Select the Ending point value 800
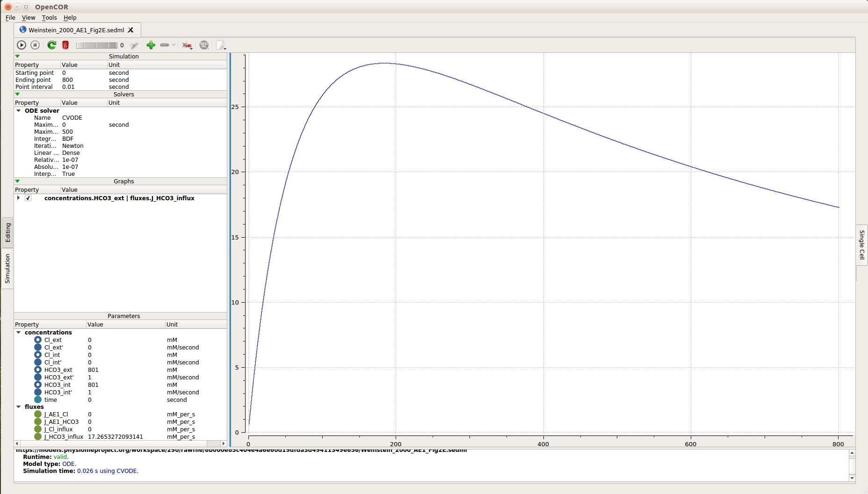Viewport: 868px width, 494px height. pyautogui.click(x=68, y=80)
